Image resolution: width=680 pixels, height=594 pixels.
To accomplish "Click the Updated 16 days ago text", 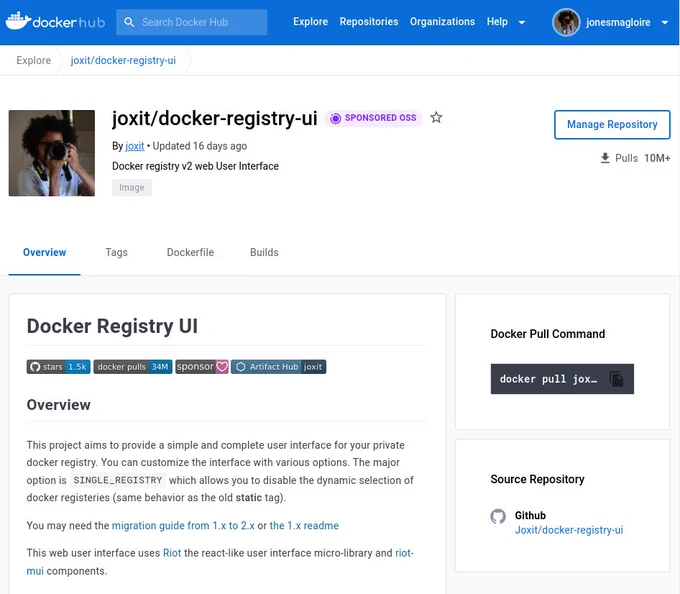I will (199, 146).
